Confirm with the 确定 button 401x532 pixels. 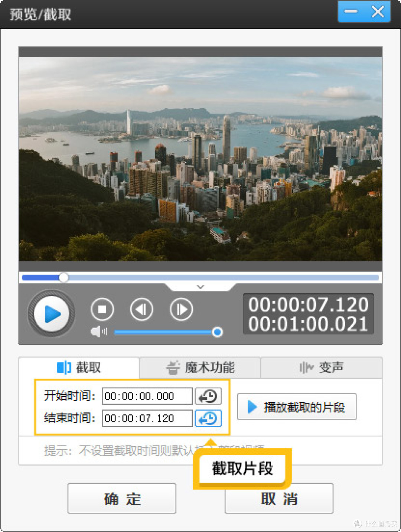122,499
